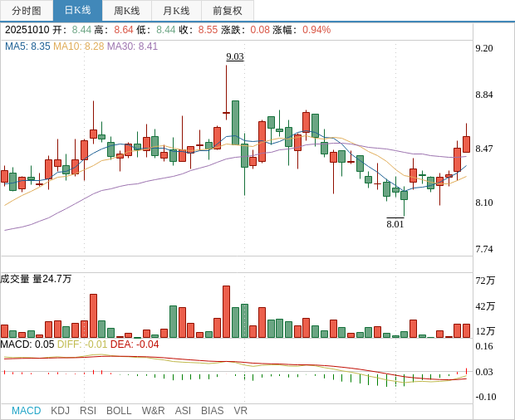
Task: Click the 成交量 量24.7万 label
Action: coord(36,279)
